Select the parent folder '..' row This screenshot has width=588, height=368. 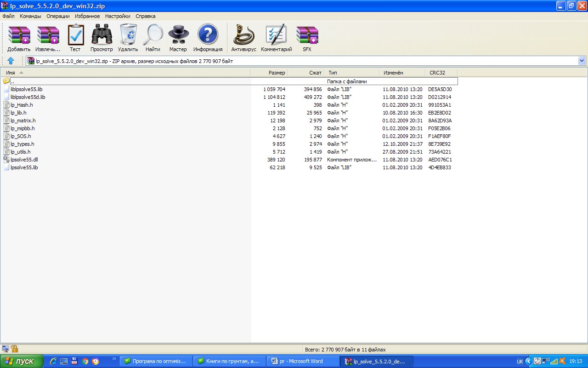tap(229, 81)
